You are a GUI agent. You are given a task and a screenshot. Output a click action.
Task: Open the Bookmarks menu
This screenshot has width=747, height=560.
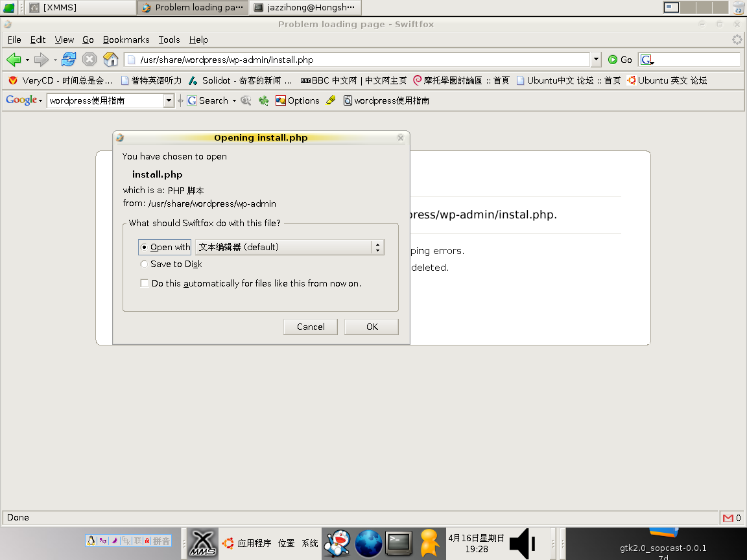126,40
